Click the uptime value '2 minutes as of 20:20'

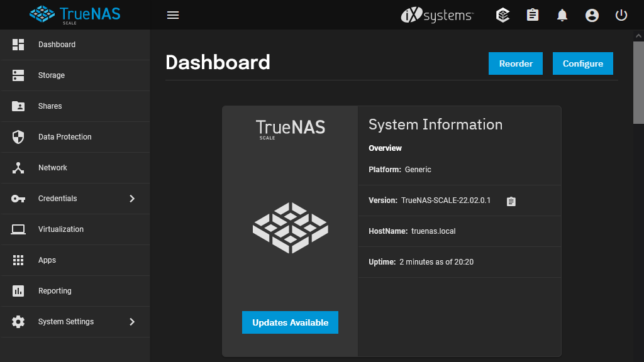[436, 262]
